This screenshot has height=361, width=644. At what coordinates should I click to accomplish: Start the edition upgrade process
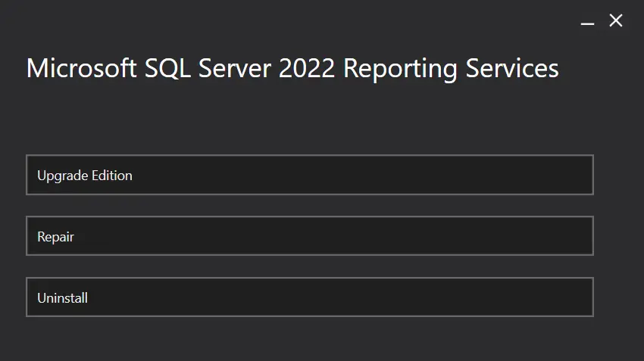[310, 175]
